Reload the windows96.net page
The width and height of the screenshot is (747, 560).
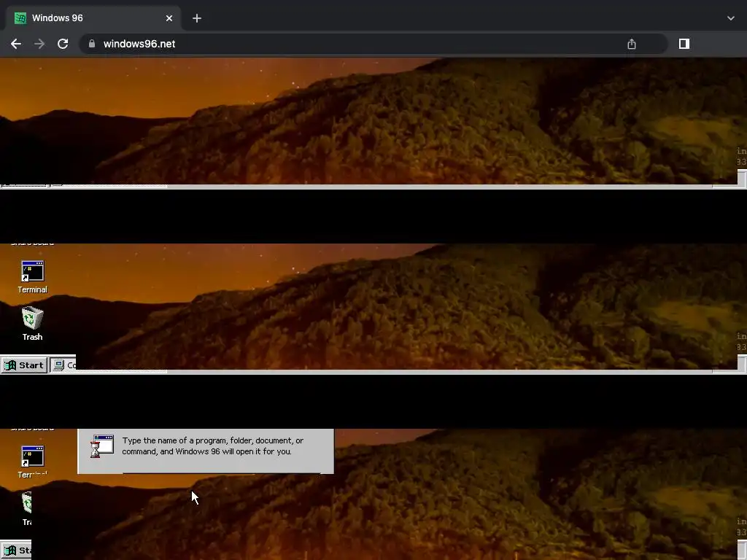click(x=63, y=44)
